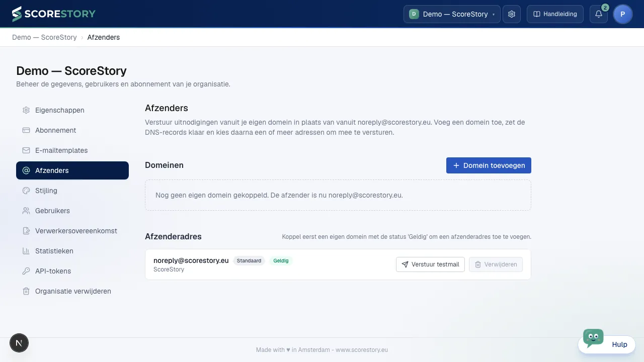This screenshot has height=362, width=644.
Task: Click the Domeinen section heading
Action: pyautogui.click(x=164, y=165)
